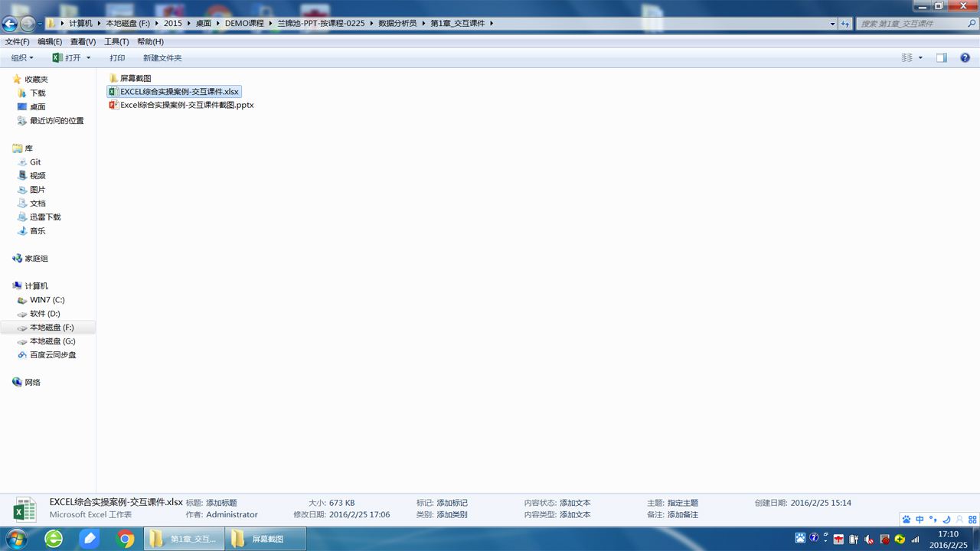980x551 pixels.
Task: Open the Git library
Action: coord(35,162)
